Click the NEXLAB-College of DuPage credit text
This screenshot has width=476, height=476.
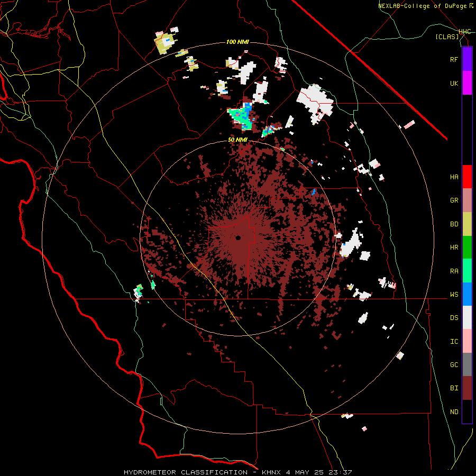423,6
